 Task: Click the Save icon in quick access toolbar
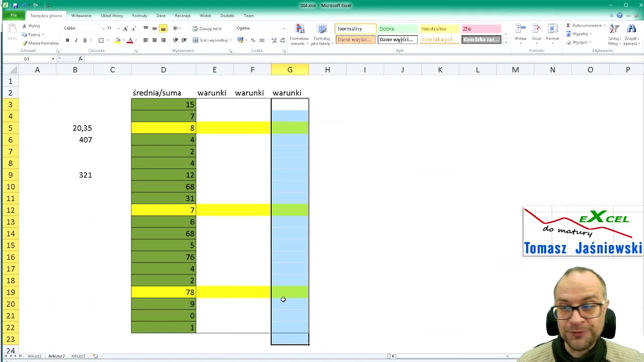point(15,5)
